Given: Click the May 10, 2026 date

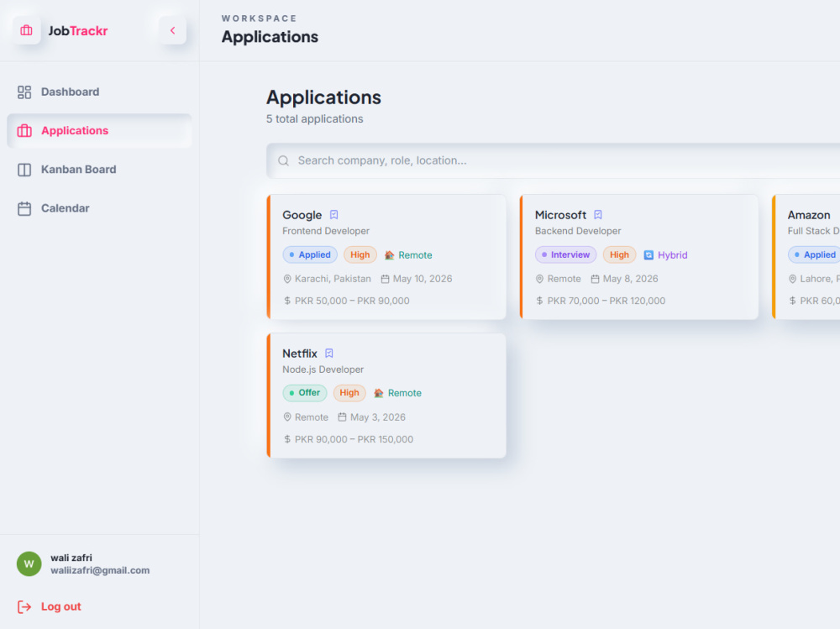Looking at the screenshot, I should click(423, 279).
